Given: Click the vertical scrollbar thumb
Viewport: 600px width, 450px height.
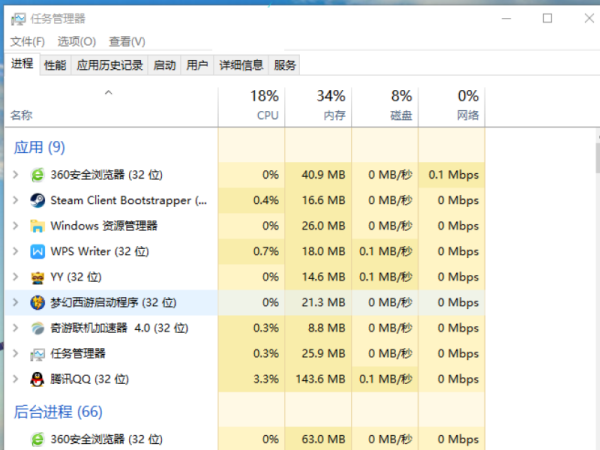Looking at the screenshot, I should (x=598, y=158).
